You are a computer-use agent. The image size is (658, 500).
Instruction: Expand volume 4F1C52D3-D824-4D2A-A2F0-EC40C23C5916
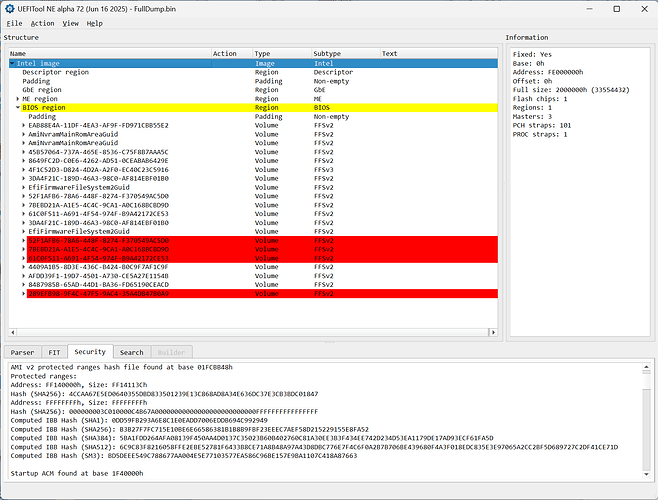(24, 170)
